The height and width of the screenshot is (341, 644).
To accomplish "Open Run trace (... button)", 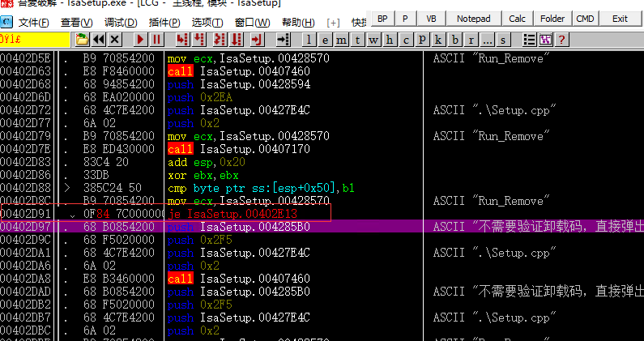I will [487, 40].
